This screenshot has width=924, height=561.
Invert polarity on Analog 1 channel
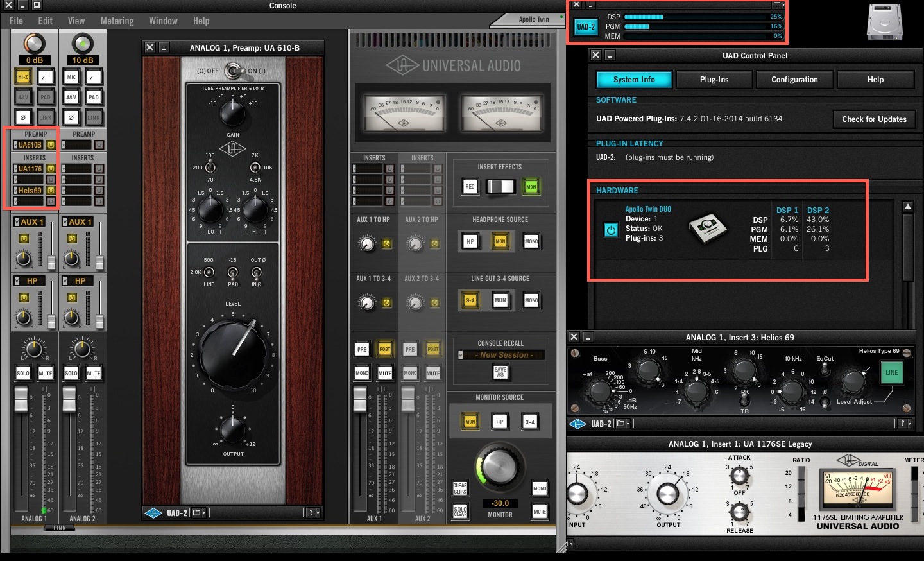pos(23,117)
